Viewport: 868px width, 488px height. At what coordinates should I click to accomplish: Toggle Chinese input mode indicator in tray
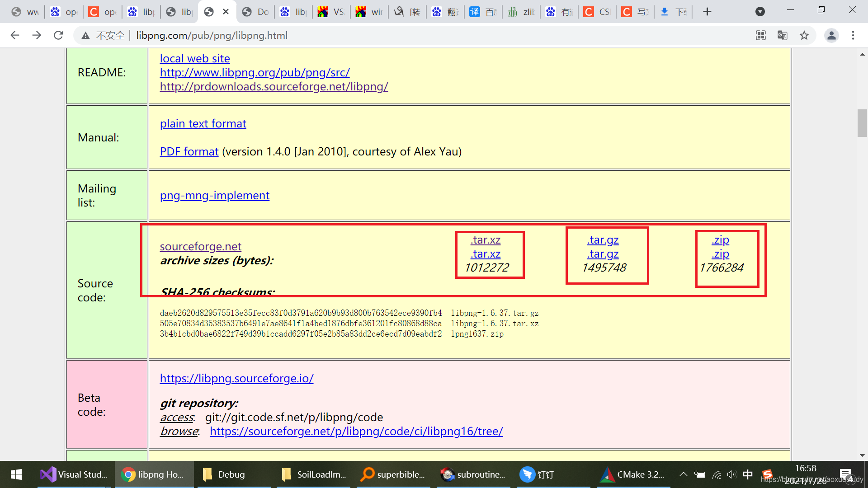[748, 474]
